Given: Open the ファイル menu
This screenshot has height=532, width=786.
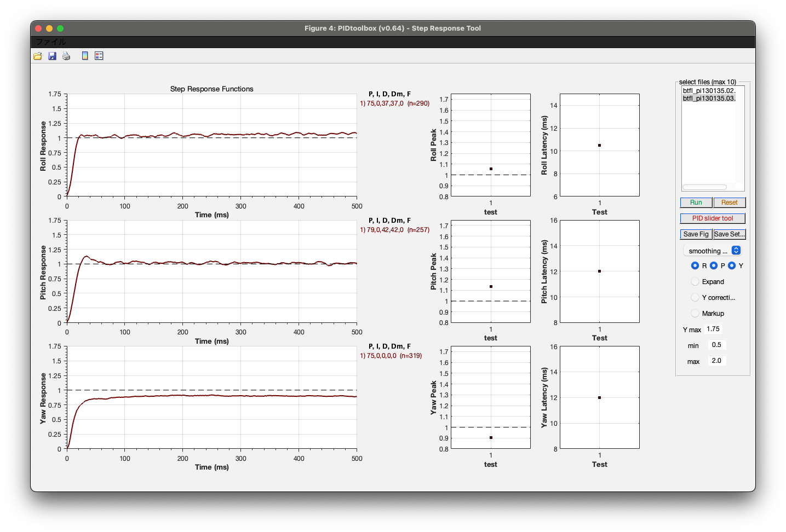Looking at the screenshot, I should (x=50, y=42).
